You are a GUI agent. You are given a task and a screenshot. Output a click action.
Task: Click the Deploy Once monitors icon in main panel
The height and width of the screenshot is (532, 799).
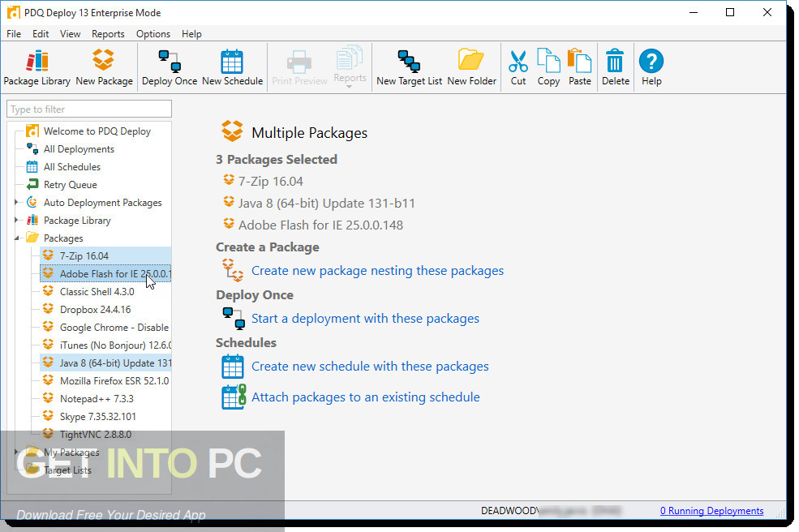[234, 319]
